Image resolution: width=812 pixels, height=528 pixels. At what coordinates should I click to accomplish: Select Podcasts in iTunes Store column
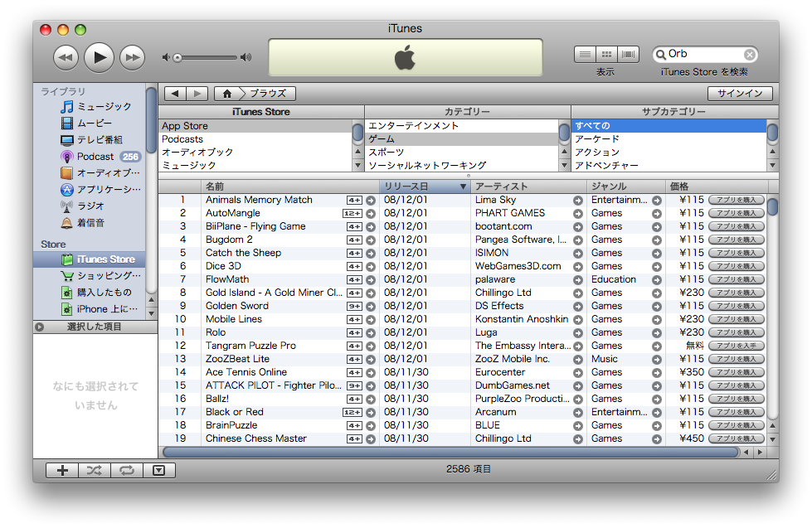[x=255, y=139]
